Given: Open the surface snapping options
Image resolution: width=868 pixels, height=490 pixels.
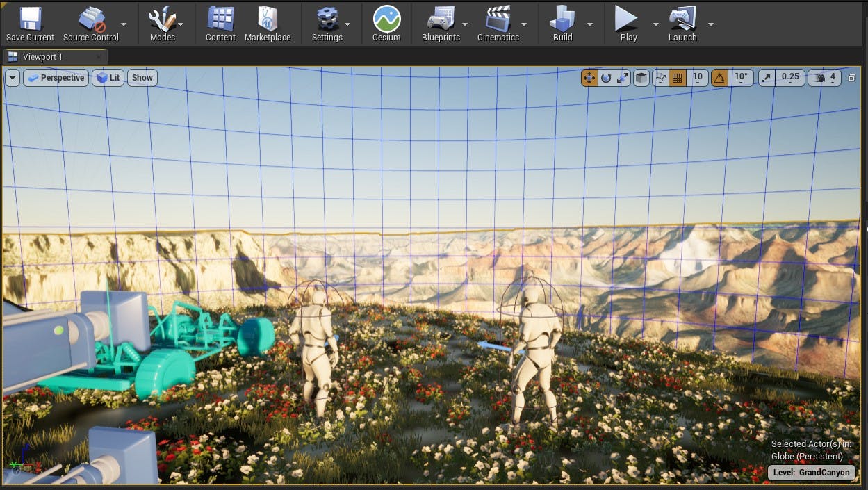Looking at the screenshot, I should coord(660,78).
